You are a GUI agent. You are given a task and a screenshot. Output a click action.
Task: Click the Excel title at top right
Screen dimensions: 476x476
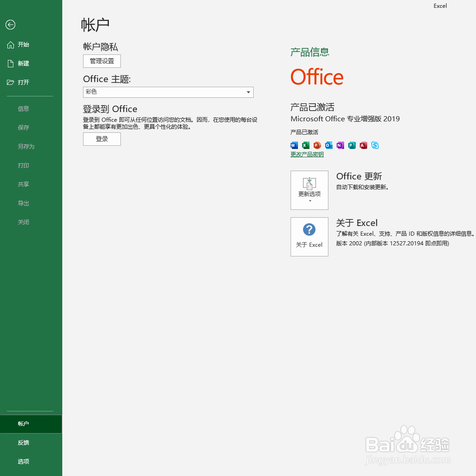point(440,6)
